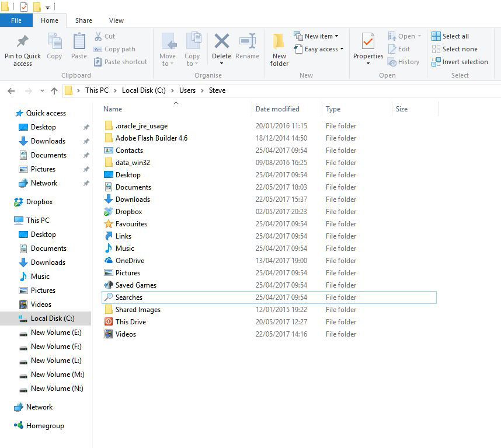The width and height of the screenshot is (501, 448).
Task: Select the Adobe Flash Builder 4.6 folder
Action: point(151,138)
